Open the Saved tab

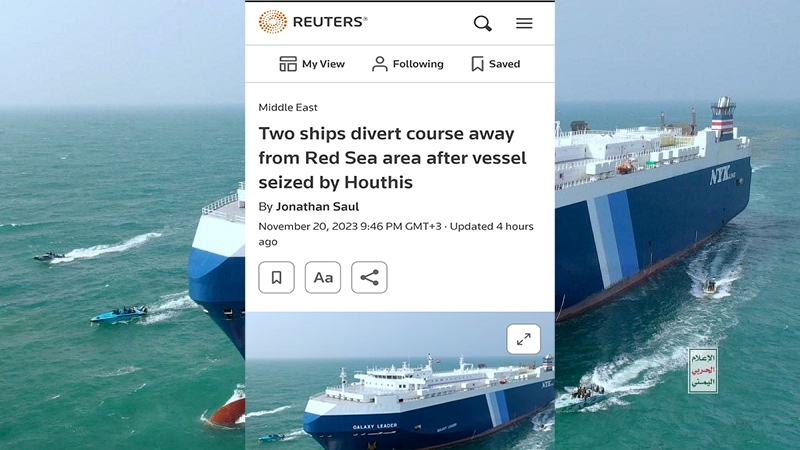pyautogui.click(x=496, y=64)
